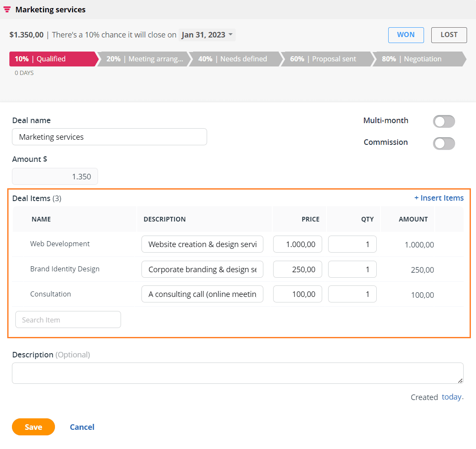Click the today link next to Created
This screenshot has width=476, height=449.
coord(451,397)
